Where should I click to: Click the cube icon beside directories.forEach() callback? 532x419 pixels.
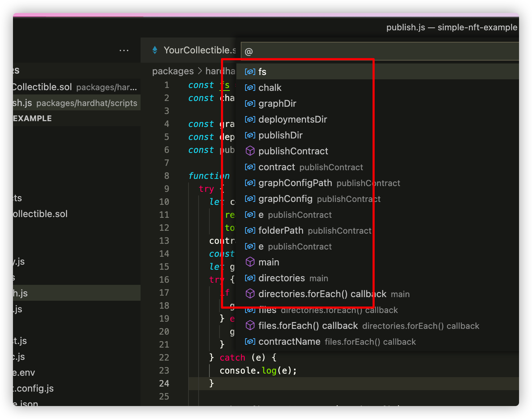[x=250, y=294]
